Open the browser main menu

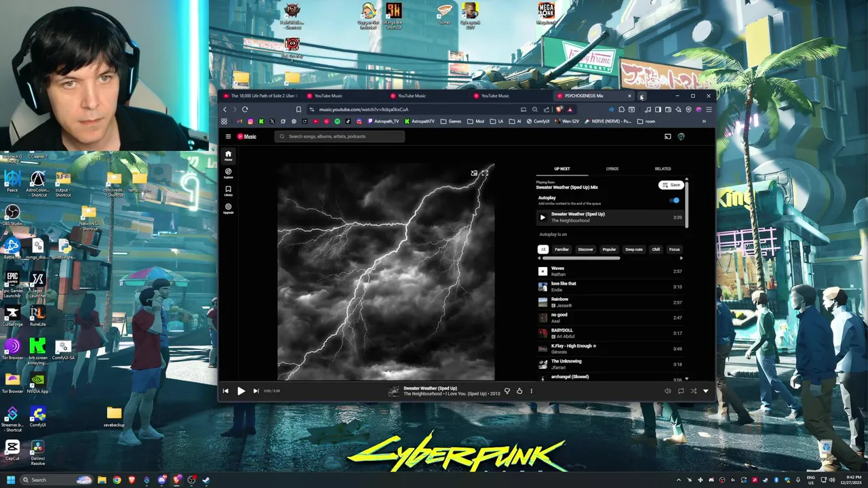tap(709, 109)
